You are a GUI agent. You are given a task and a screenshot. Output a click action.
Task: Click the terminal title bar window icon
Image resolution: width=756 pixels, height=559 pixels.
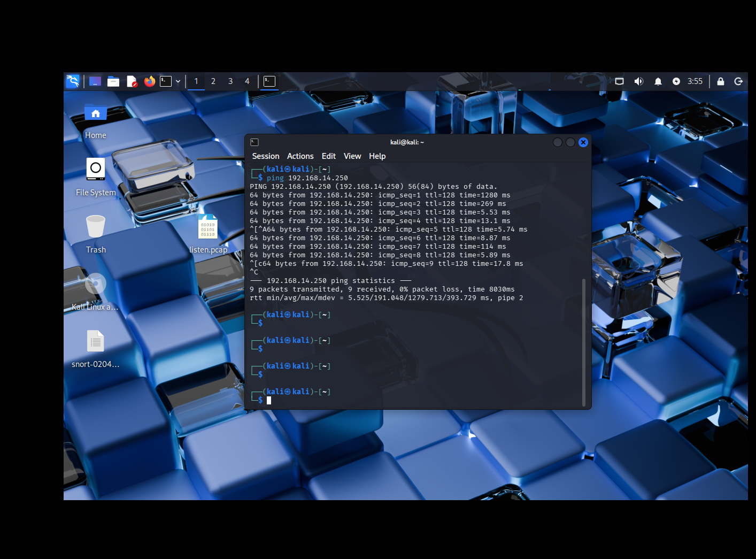[x=254, y=142]
